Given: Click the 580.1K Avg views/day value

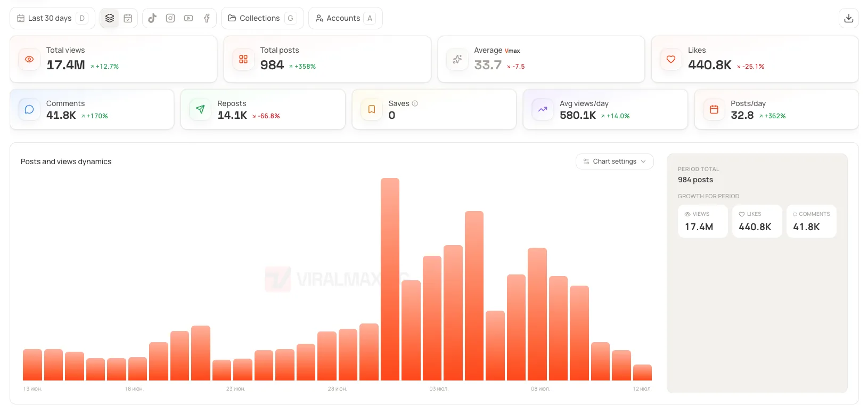Looking at the screenshot, I should point(578,115).
